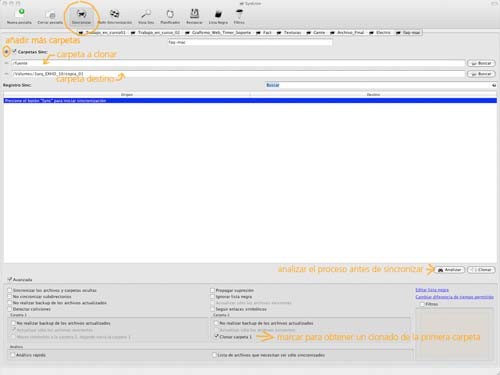Remove the /Fuente folder row with its minus button
Viewport: 500px width, 375px height.
tap(6, 63)
